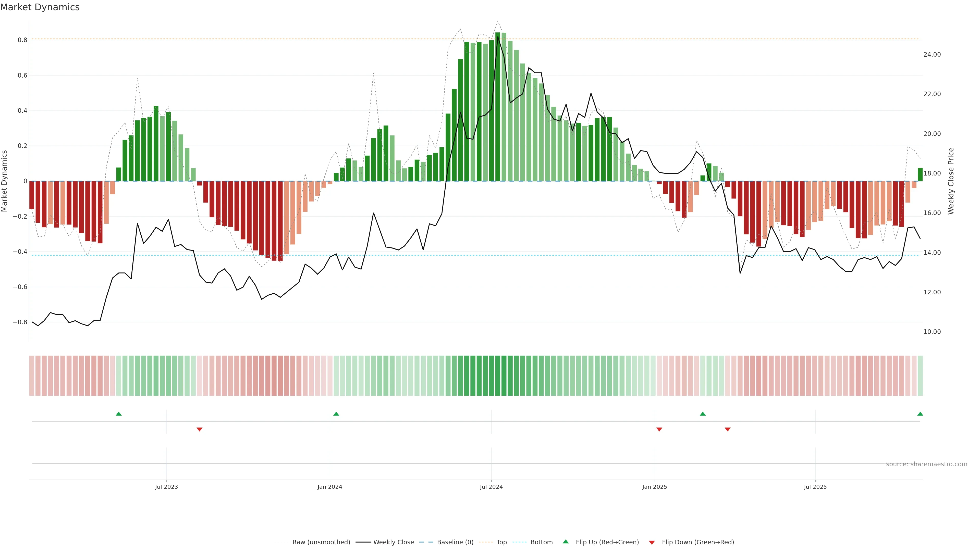Click red triangle icon in Flip Down legend
The image size is (980, 551).
click(652, 542)
